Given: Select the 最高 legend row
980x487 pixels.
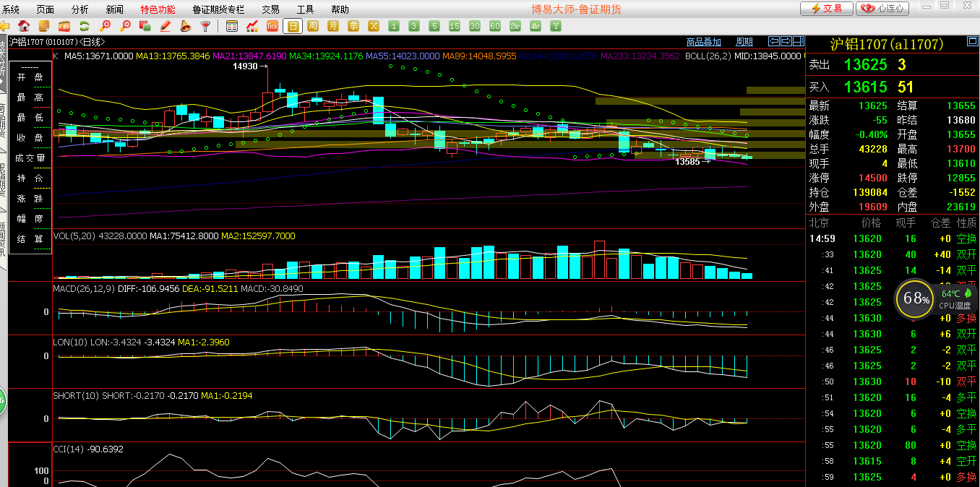Looking at the screenshot, I should coord(30,98).
